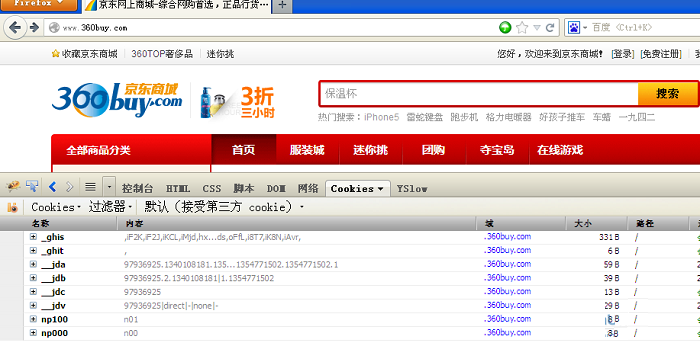Select the 夺宝岛 navigation tab
The width and height of the screenshot is (700, 362).
coord(497,150)
